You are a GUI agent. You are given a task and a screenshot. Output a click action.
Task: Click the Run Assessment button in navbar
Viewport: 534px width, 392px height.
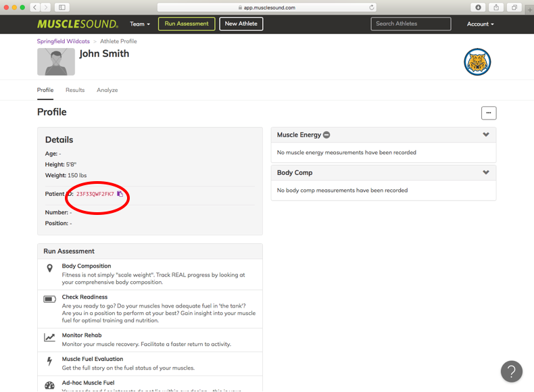tap(187, 24)
